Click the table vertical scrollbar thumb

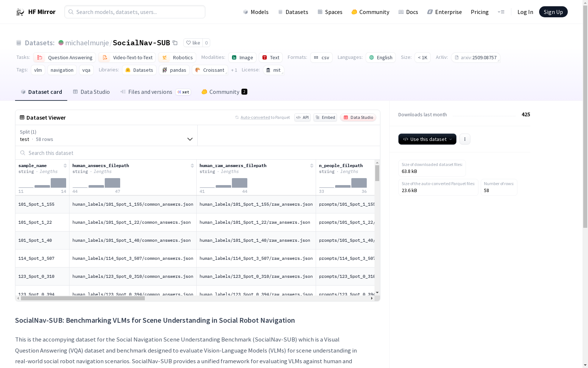(x=377, y=173)
